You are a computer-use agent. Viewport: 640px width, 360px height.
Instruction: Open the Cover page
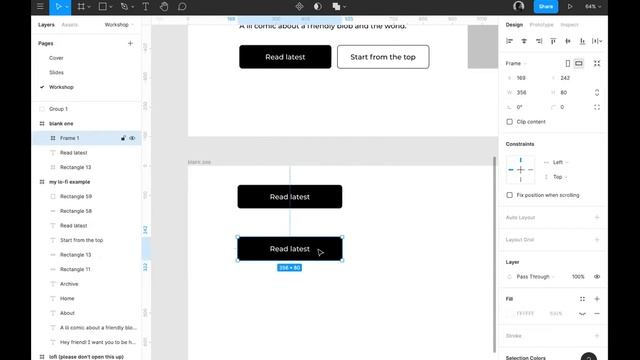[x=56, y=58]
